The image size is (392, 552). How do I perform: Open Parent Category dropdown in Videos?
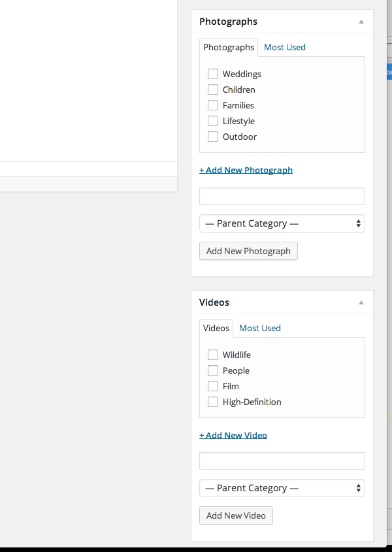282,488
